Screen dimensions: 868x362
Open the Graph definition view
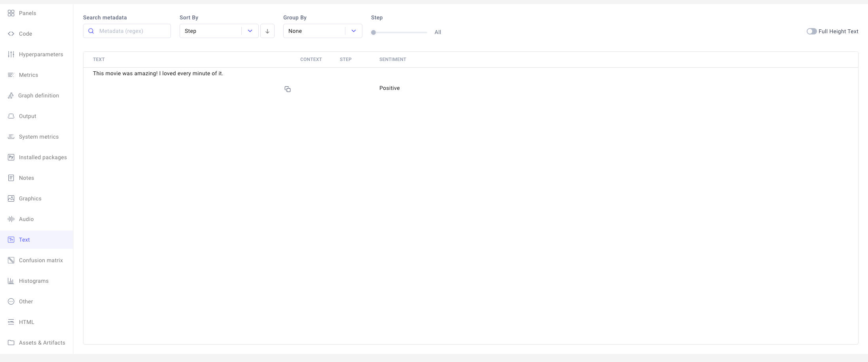[x=38, y=95]
